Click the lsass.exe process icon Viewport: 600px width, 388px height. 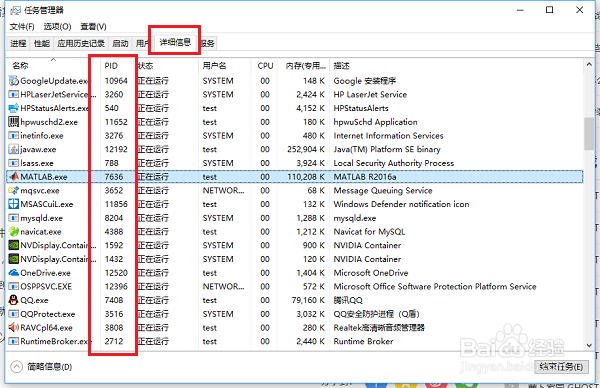pos(13,163)
